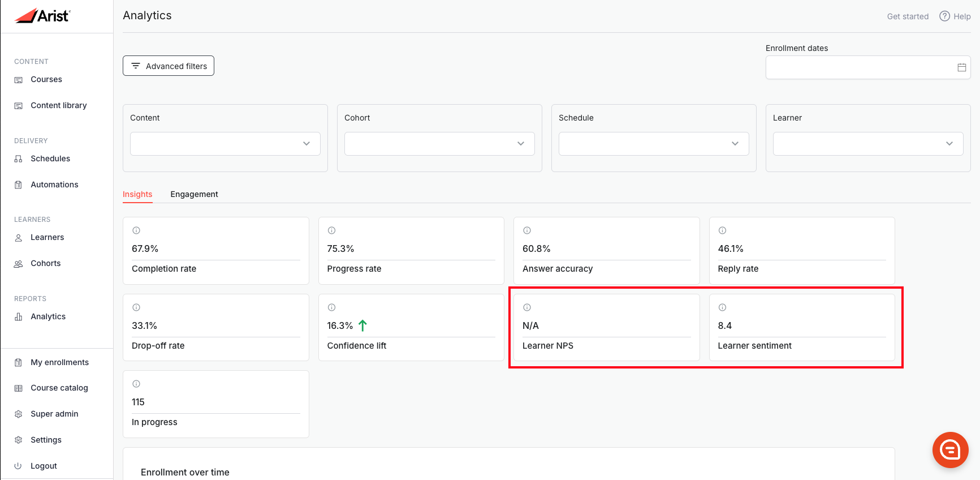The image size is (980, 480).
Task: Switch to the Insights tab
Action: point(137,194)
